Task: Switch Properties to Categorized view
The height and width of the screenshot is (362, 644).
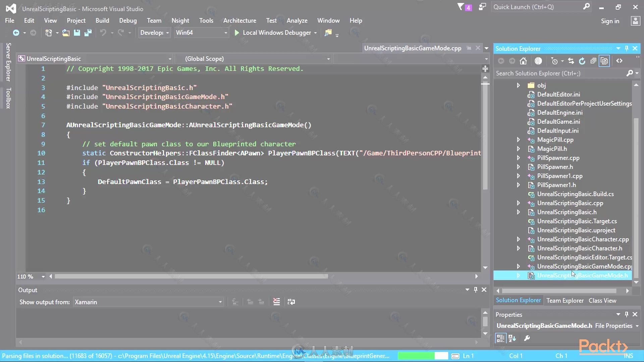Action: coord(500,338)
